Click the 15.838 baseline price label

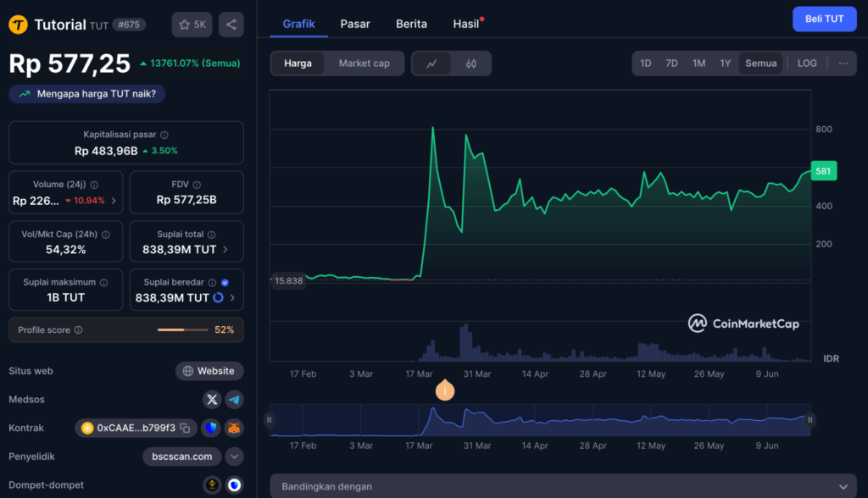pos(288,280)
